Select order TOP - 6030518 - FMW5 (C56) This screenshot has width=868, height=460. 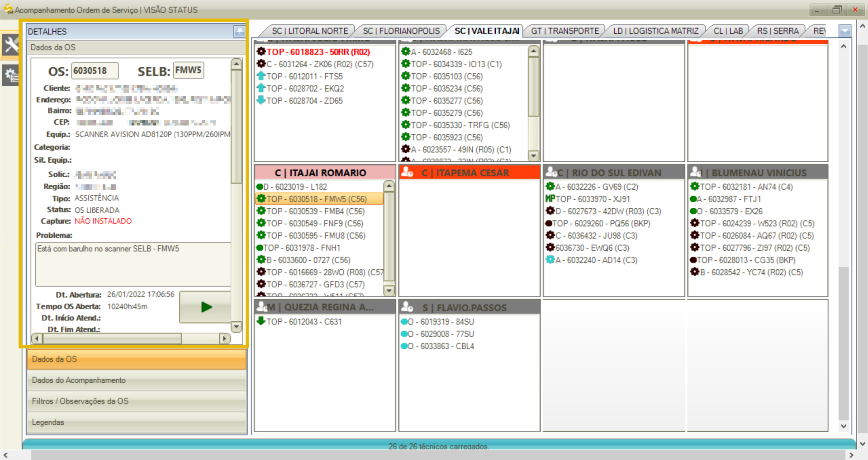(x=319, y=199)
